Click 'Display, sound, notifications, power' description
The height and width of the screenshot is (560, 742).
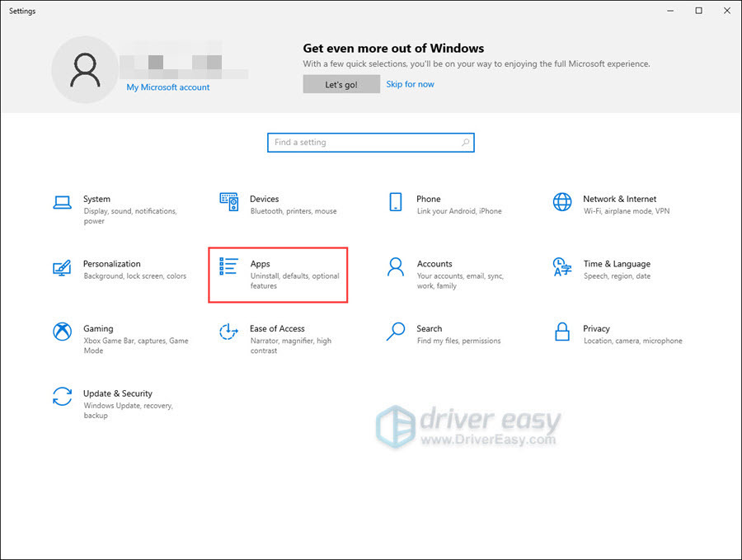(x=130, y=216)
